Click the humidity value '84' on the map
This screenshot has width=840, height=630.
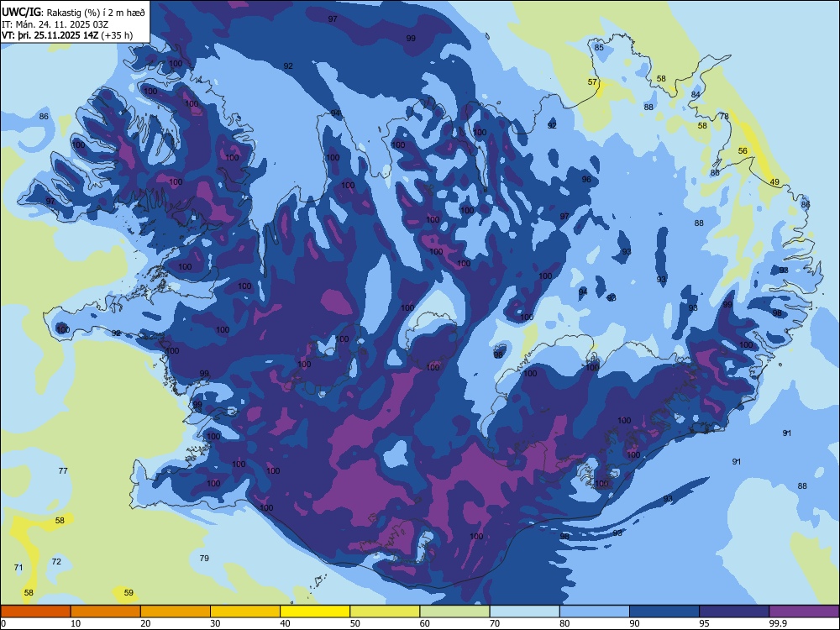pyautogui.click(x=696, y=95)
